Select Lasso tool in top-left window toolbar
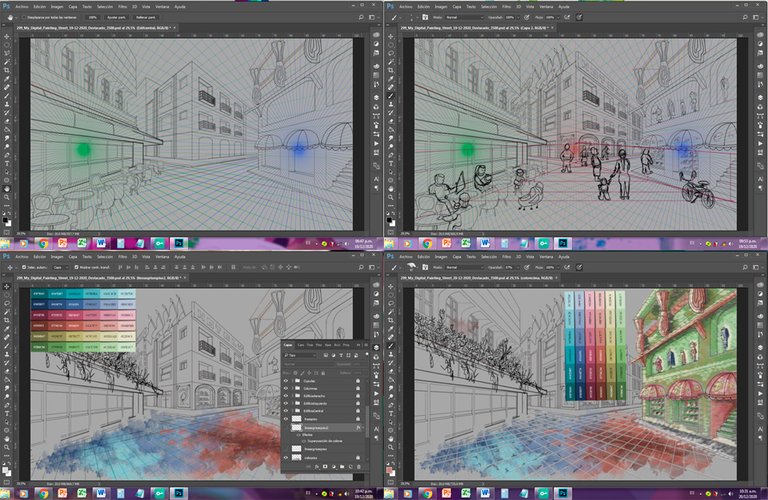Viewport: 768px width, 500px height. (x=7, y=53)
